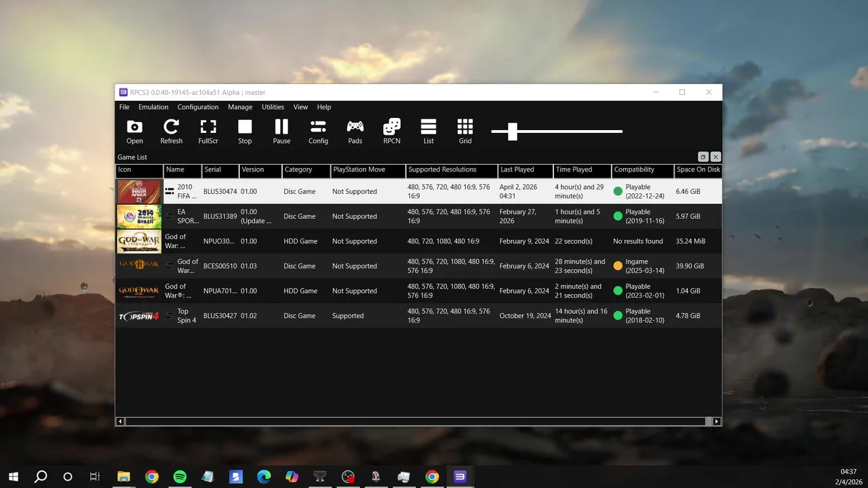
Task: Select God of War III BCES00510 thumbnail
Action: coord(139,266)
